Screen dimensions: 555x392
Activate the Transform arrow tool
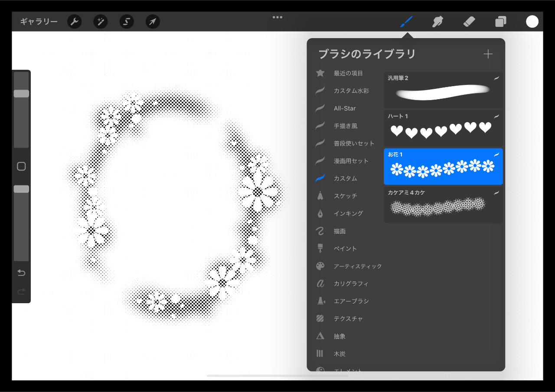pos(153,22)
